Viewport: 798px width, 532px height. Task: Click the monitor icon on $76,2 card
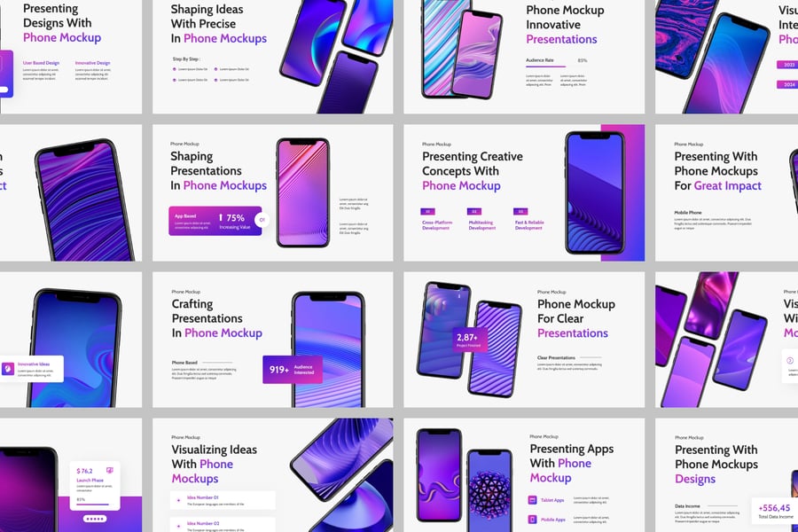click(x=109, y=471)
